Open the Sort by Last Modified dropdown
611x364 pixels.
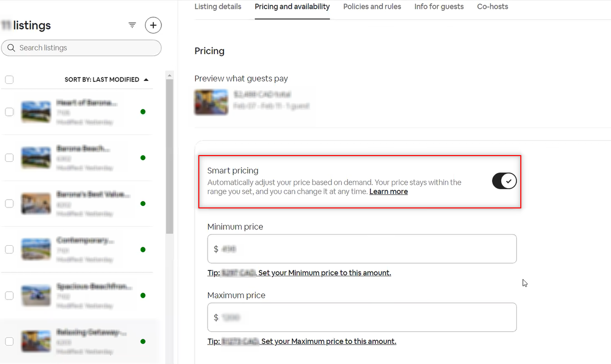point(102,79)
